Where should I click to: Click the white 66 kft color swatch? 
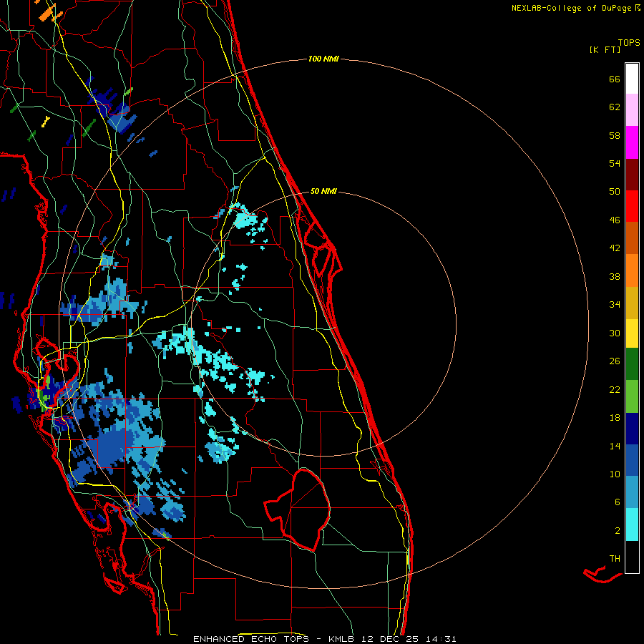pyautogui.click(x=632, y=79)
